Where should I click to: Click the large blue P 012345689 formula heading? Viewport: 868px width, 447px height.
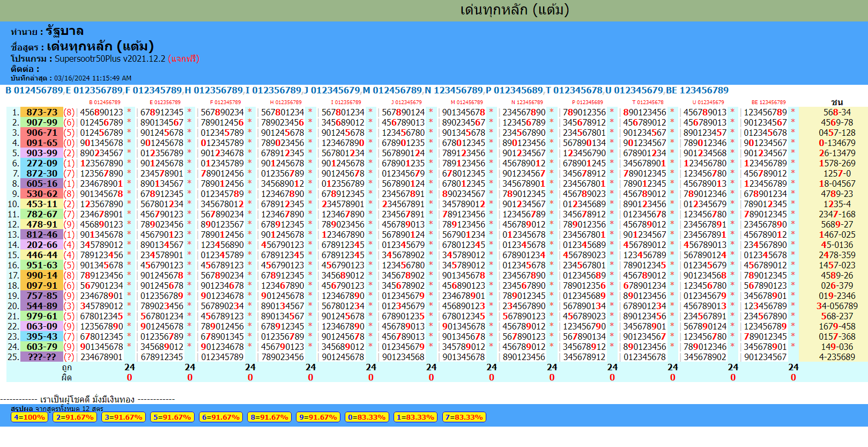pos(514,90)
